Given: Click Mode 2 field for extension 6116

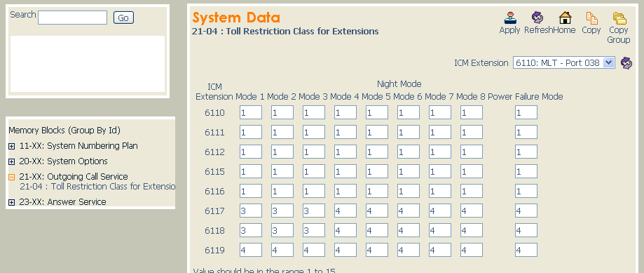Looking at the screenshot, I should 282,191.
